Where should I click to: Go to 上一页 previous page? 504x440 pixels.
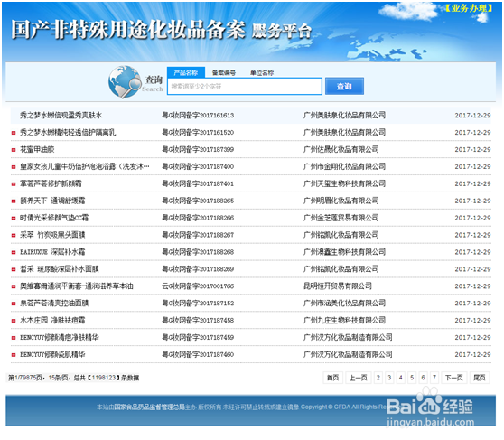[x=358, y=378]
